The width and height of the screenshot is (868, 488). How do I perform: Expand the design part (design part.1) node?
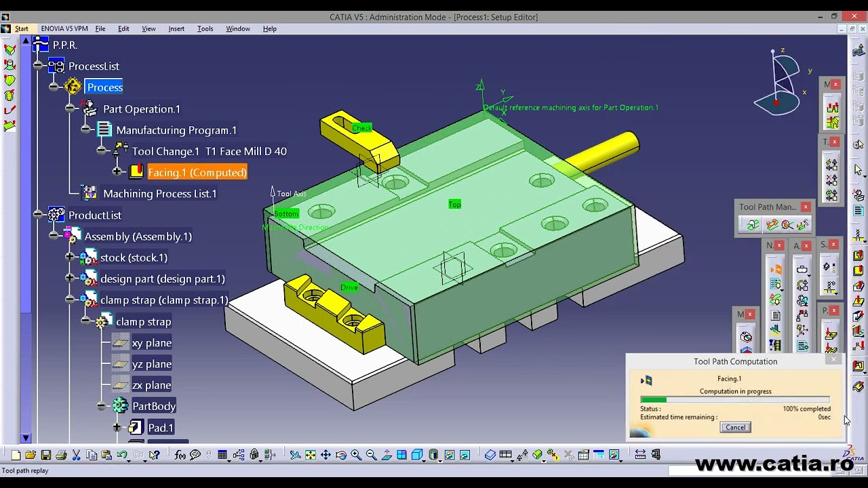pyautogui.click(x=70, y=279)
